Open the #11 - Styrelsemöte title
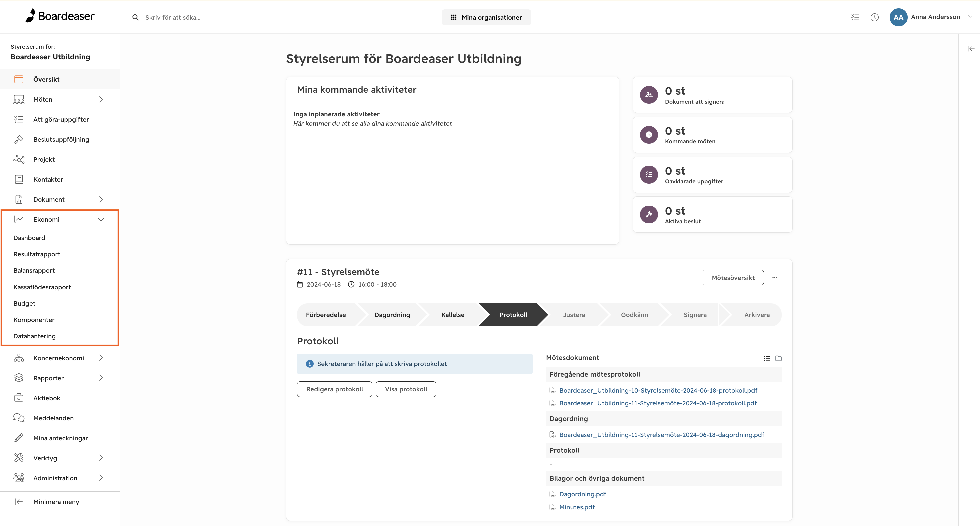980x526 pixels. point(338,272)
